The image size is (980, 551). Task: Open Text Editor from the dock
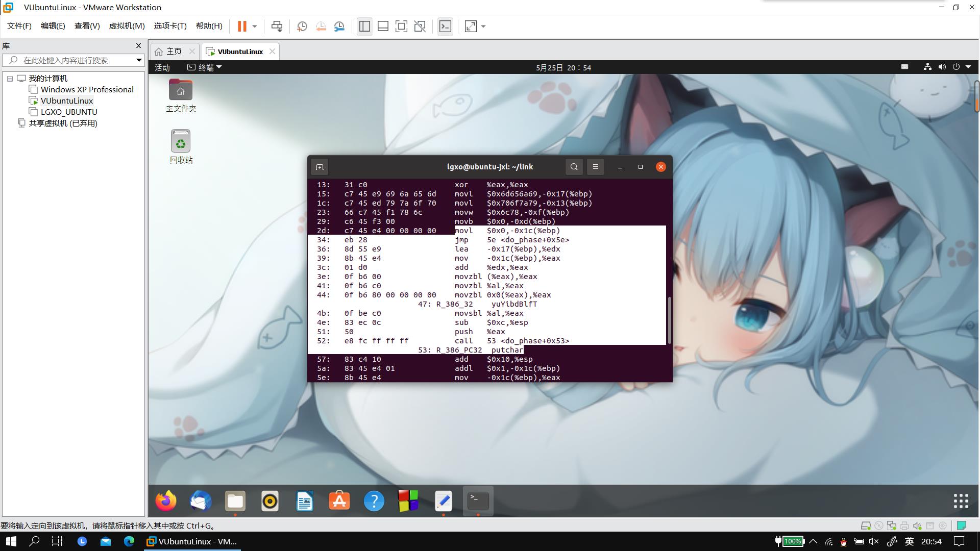point(444,501)
